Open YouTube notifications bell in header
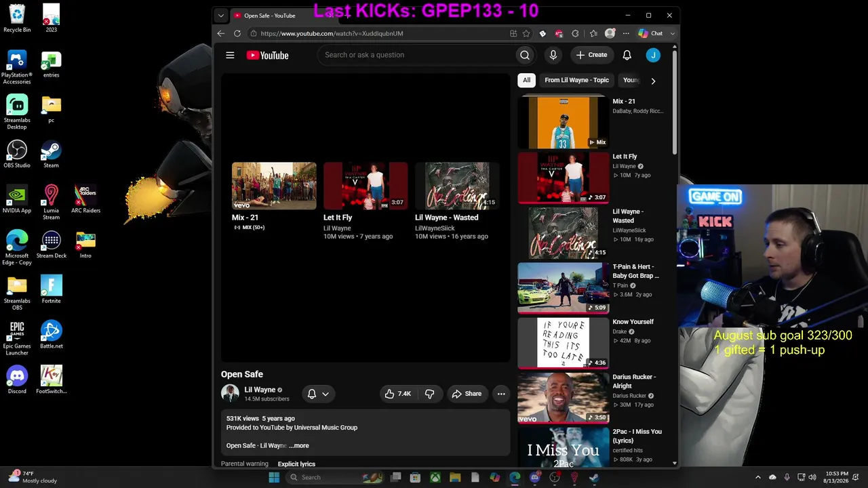The width and height of the screenshot is (868, 488). pyautogui.click(x=627, y=55)
